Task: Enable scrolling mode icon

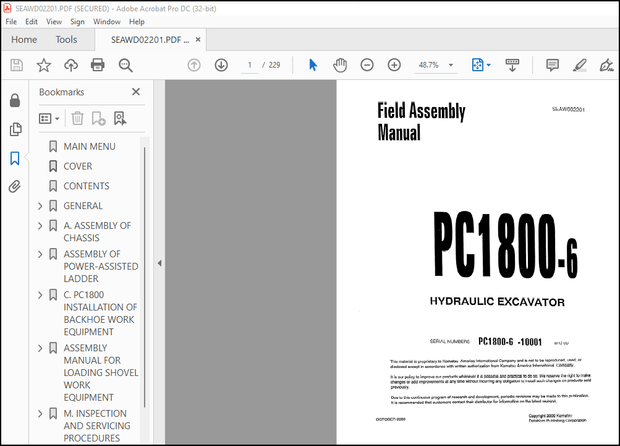Action: (x=512, y=65)
